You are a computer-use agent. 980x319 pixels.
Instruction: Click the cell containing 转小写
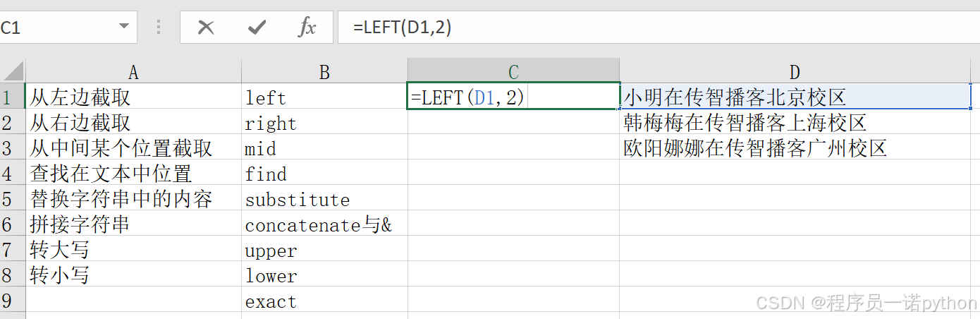pyautogui.click(x=133, y=274)
